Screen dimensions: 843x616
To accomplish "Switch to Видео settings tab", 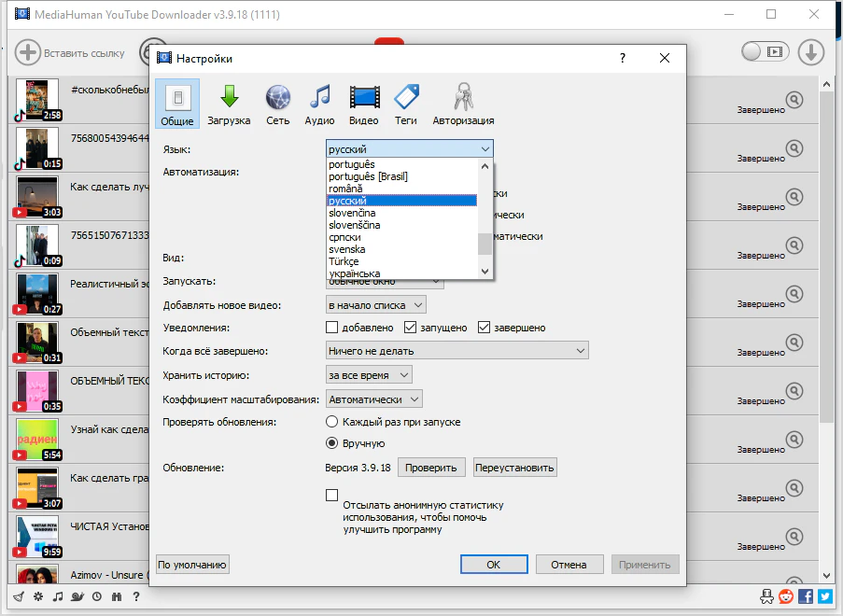I will click(364, 104).
